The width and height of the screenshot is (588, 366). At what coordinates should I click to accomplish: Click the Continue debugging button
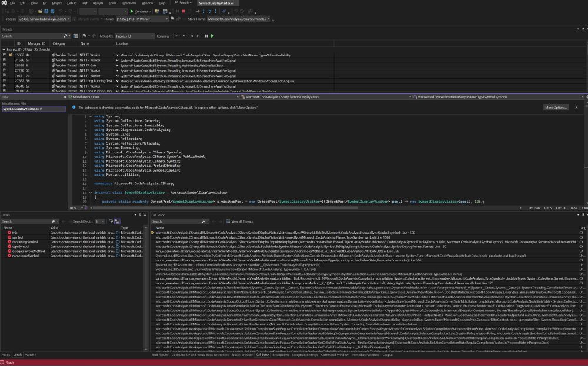140,11
